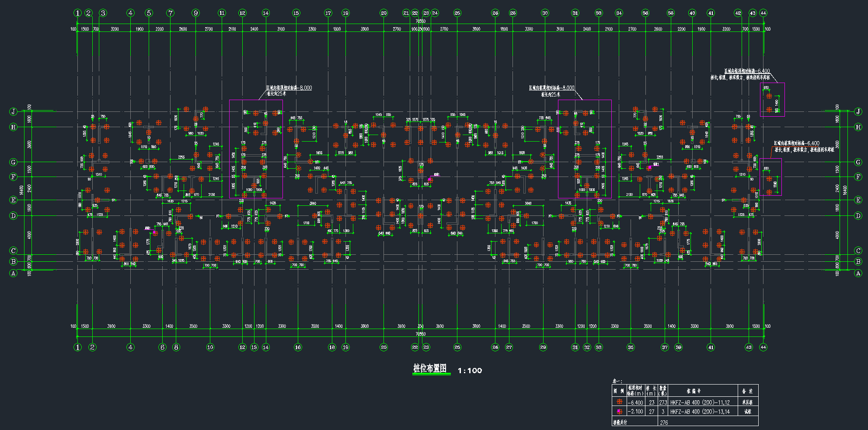Select top overall dimension text 70550
Image resolution: width=868 pixels, height=430 pixels.
click(420, 21)
